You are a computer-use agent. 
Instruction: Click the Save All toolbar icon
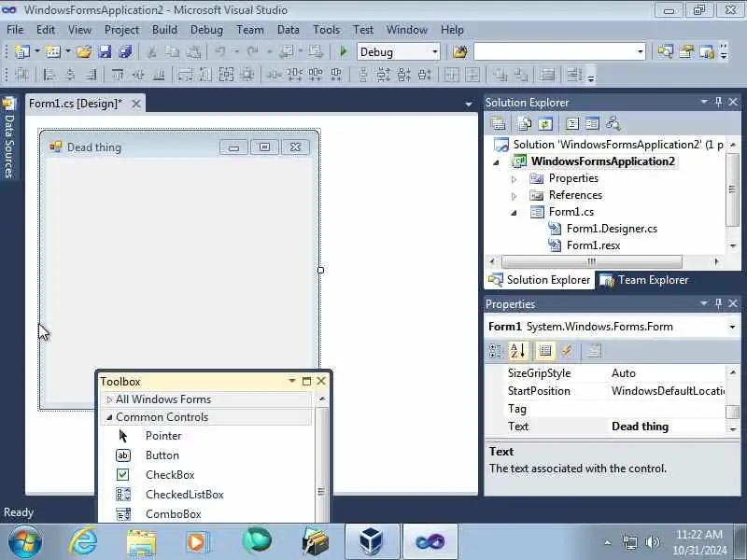125,51
